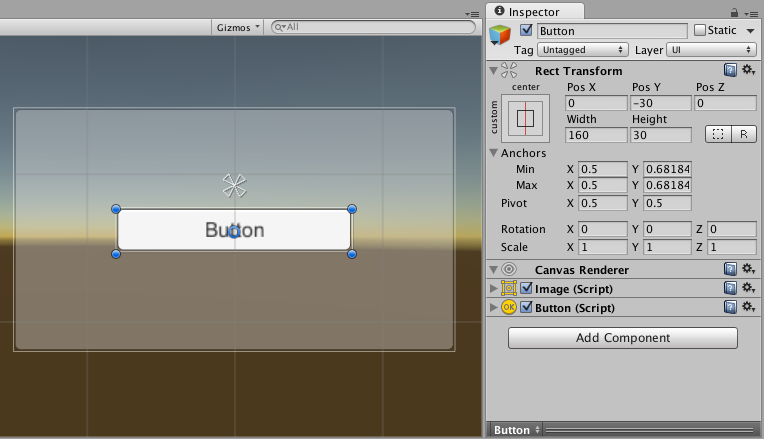Open Canvas Renderer gear settings menu

[x=748, y=268]
